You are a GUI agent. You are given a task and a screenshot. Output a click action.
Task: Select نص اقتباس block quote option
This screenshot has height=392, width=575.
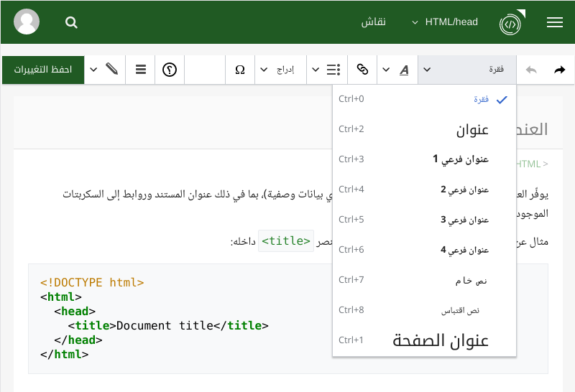click(x=424, y=310)
